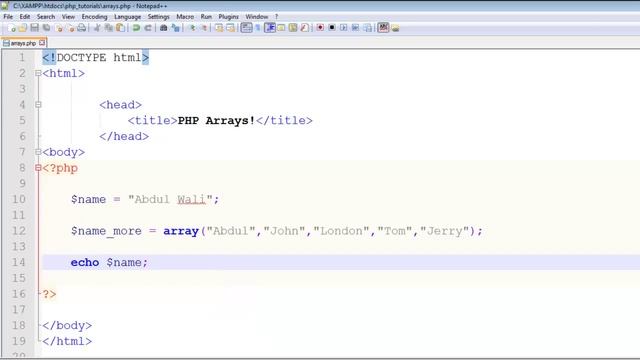Click the Print toolbar icon
This screenshot has height=360, width=640.
[x=81, y=28]
